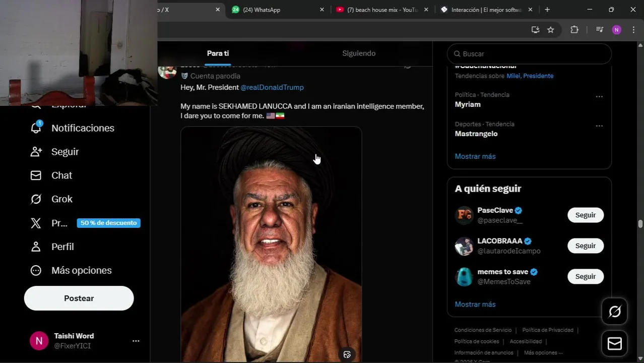Bookmark page with star icon

coord(551,30)
